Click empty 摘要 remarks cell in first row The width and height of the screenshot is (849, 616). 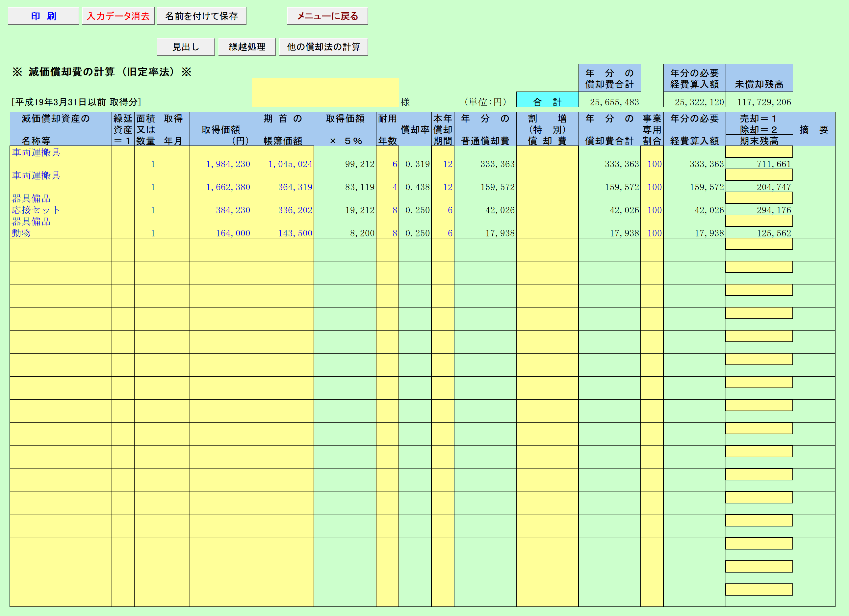point(814,157)
